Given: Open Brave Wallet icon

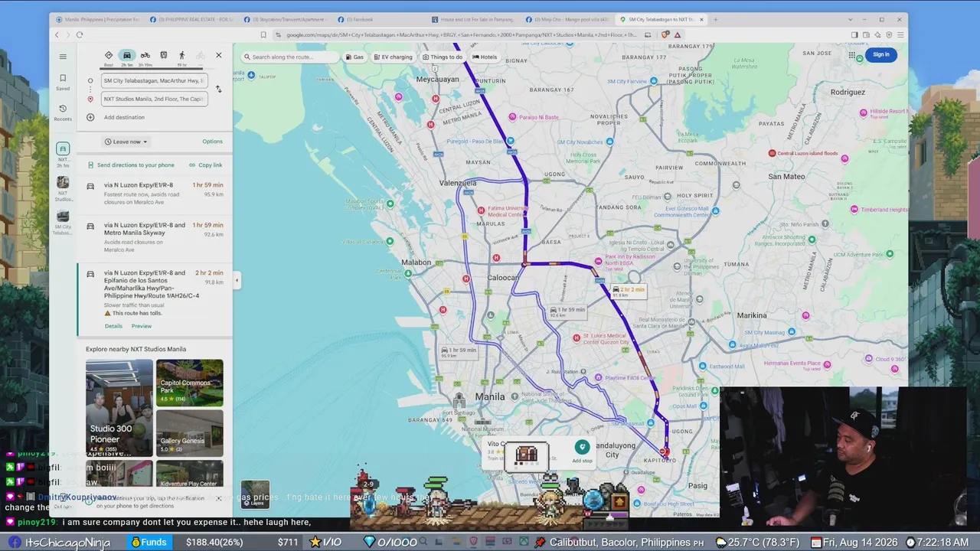Looking at the screenshot, I should [866, 34].
